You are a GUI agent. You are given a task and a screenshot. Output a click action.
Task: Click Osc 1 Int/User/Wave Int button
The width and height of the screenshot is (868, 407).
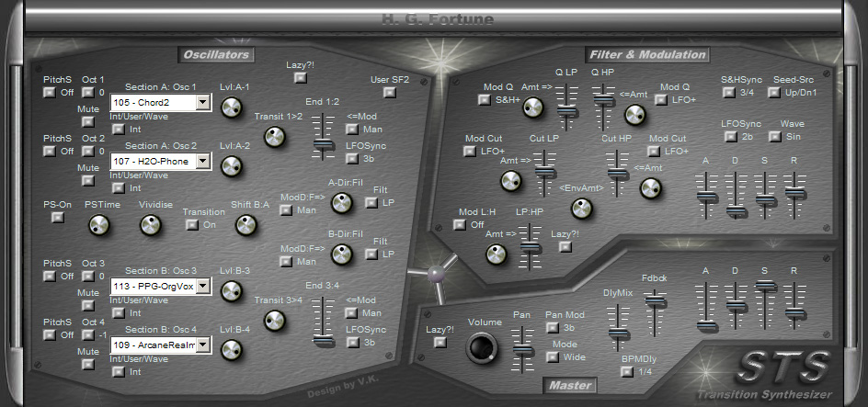[119, 129]
